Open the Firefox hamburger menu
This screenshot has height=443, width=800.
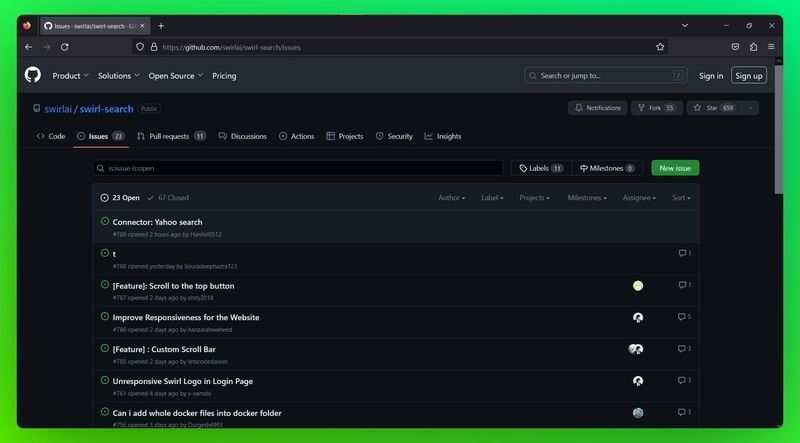click(771, 47)
